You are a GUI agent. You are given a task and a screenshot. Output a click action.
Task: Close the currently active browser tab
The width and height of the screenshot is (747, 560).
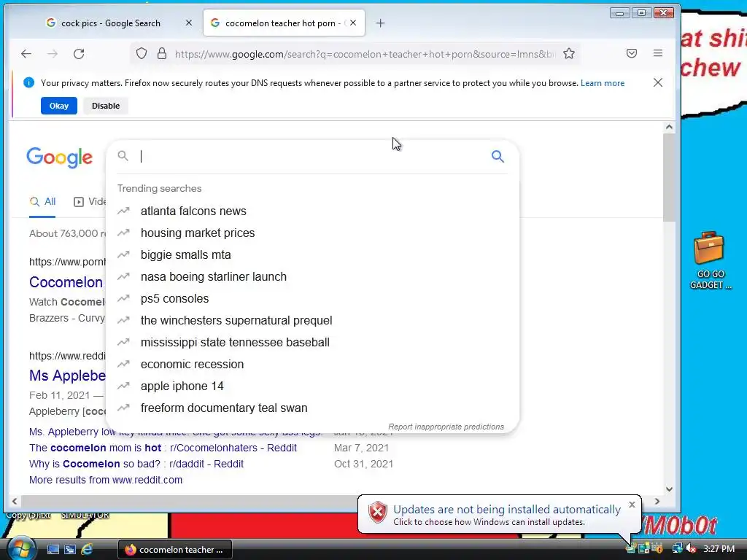353,23
